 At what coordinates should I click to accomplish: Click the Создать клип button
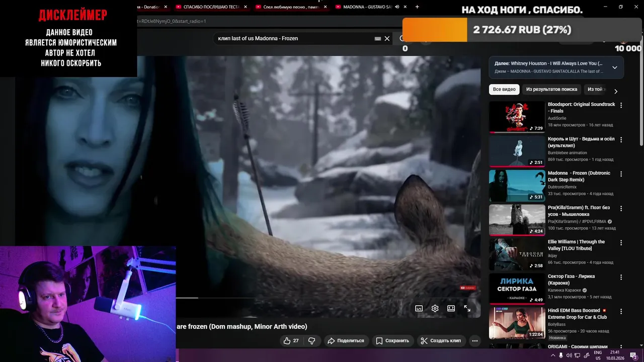click(441, 340)
